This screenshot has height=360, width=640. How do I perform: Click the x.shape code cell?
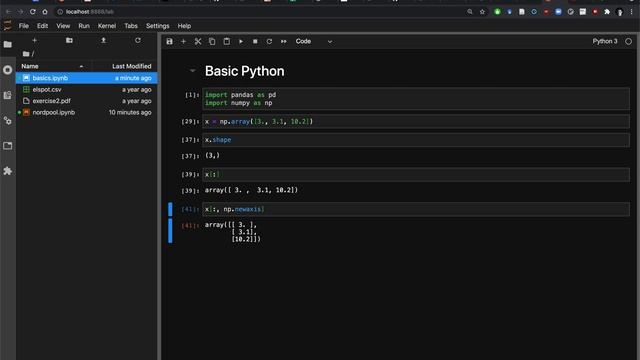416,140
